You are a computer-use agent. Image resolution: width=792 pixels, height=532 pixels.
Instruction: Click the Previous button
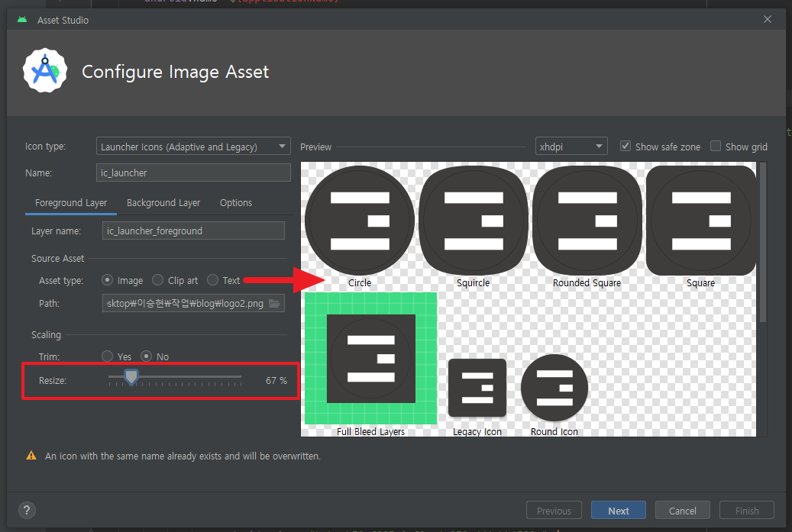(554, 511)
